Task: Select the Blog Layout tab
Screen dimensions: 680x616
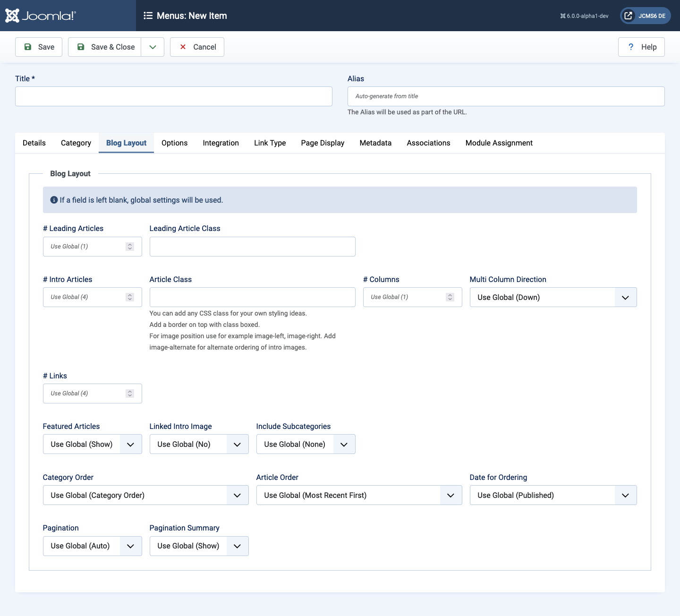Action: 126,143
